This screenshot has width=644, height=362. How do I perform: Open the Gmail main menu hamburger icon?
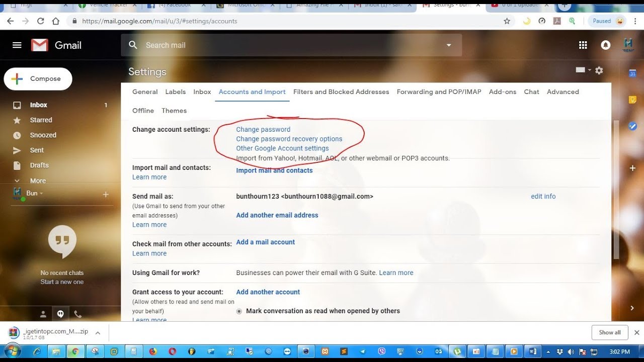[x=17, y=45]
